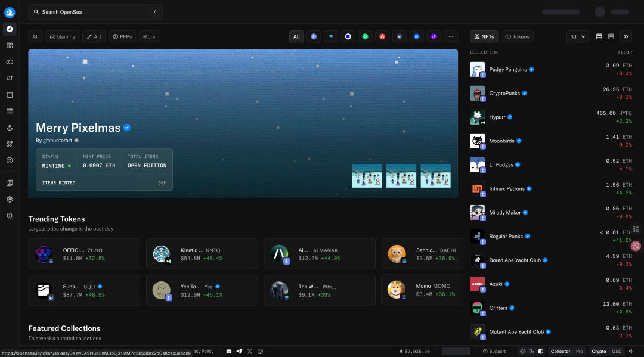Filter by Avalanche red chain icon
The width and height of the screenshot is (644, 357).
pyautogui.click(x=382, y=36)
